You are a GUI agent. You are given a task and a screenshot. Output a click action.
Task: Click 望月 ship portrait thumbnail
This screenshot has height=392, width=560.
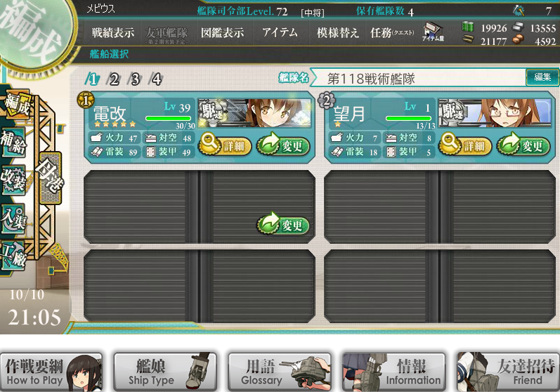(x=495, y=113)
